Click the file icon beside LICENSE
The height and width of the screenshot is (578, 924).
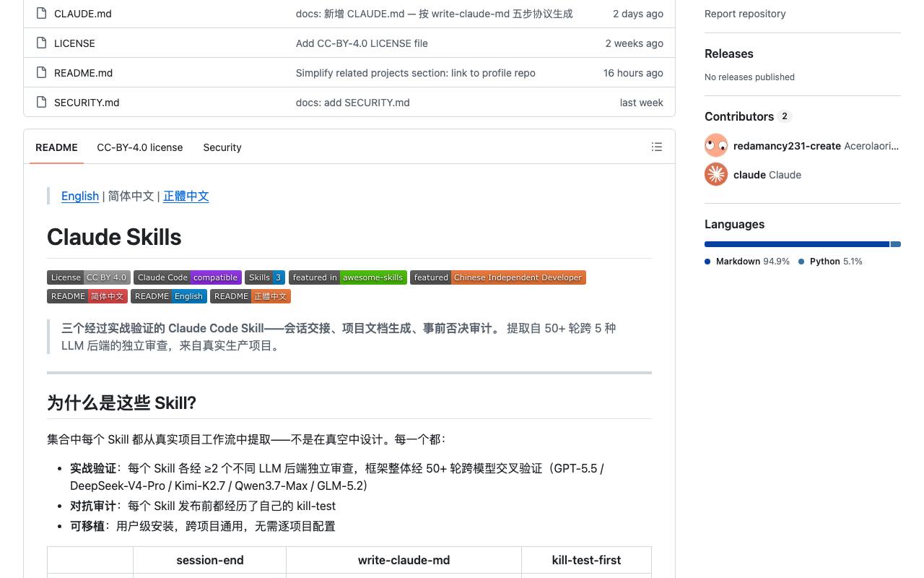point(41,43)
